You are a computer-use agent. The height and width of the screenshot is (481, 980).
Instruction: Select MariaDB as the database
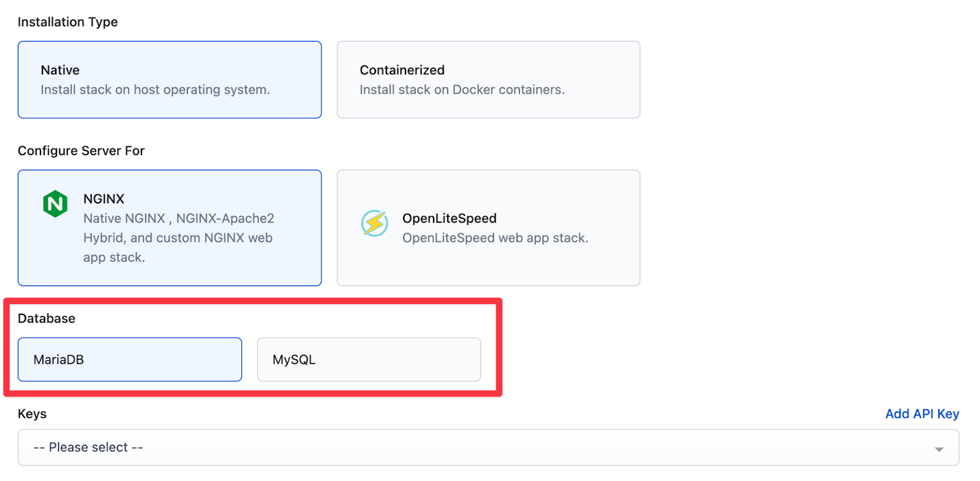coord(130,359)
